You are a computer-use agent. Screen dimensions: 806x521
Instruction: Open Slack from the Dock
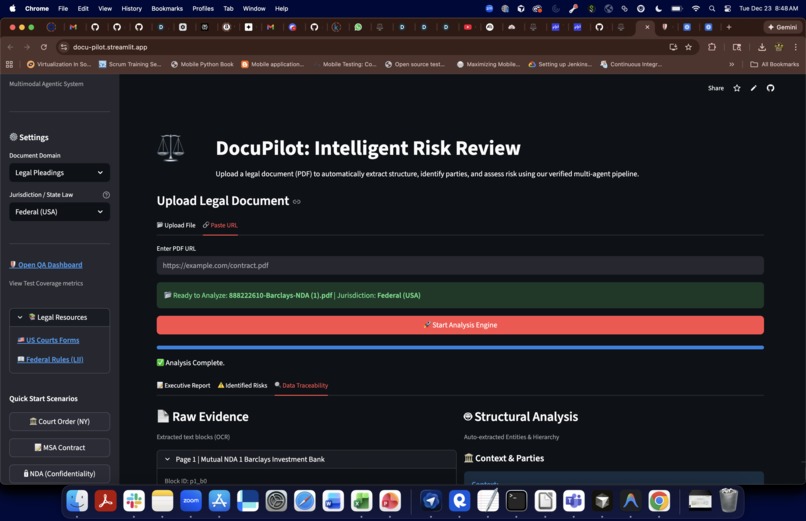[x=134, y=500]
